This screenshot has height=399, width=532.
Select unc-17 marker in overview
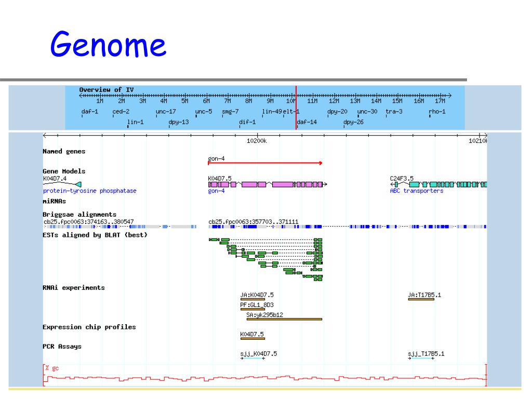166,112
